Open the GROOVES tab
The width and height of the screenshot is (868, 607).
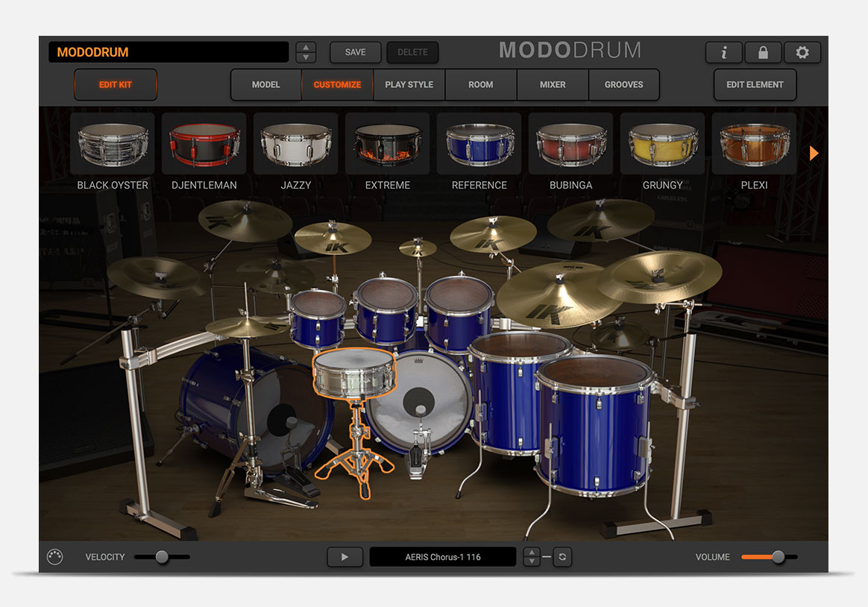coord(624,84)
